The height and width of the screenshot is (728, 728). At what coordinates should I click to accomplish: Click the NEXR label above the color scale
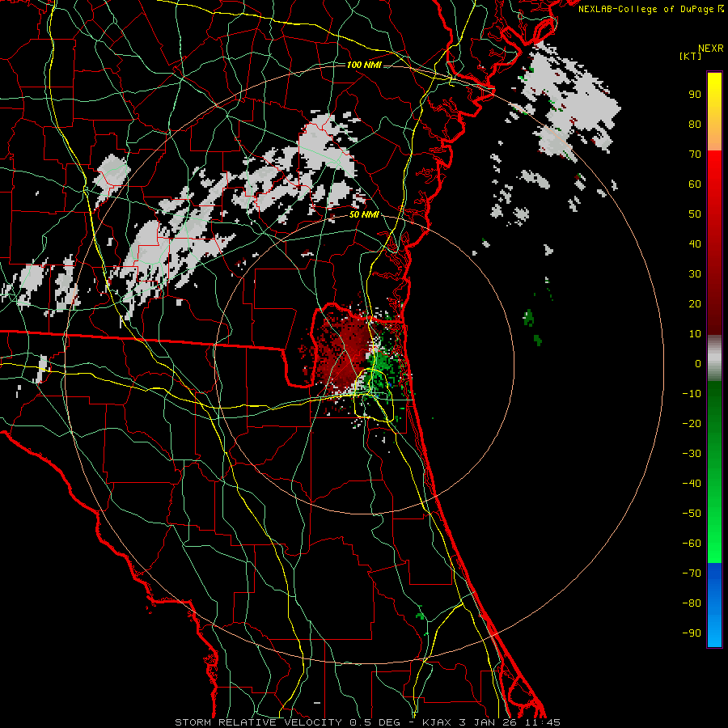[x=711, y=49]
